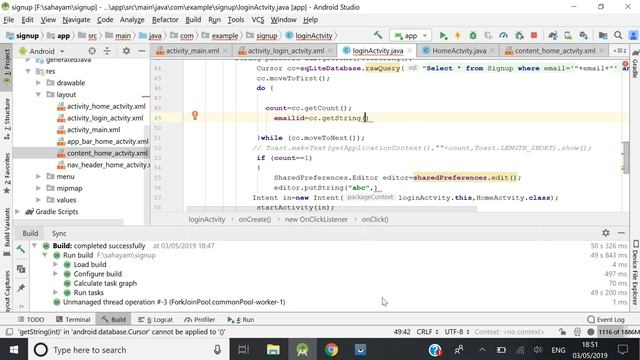The width and height of the screenshot is (640, 360).
Task: Expand the drawable folder
Action: pos(38,83)
